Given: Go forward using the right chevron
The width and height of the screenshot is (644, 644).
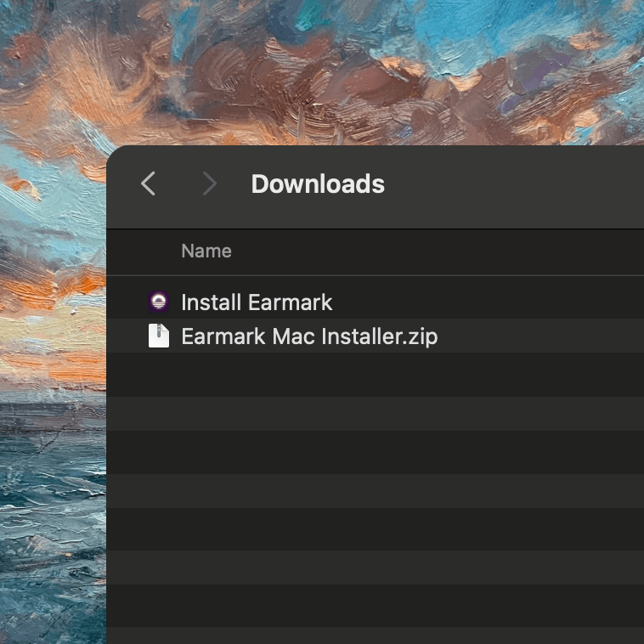Looking at the screenshot, I should pos(210,184).
